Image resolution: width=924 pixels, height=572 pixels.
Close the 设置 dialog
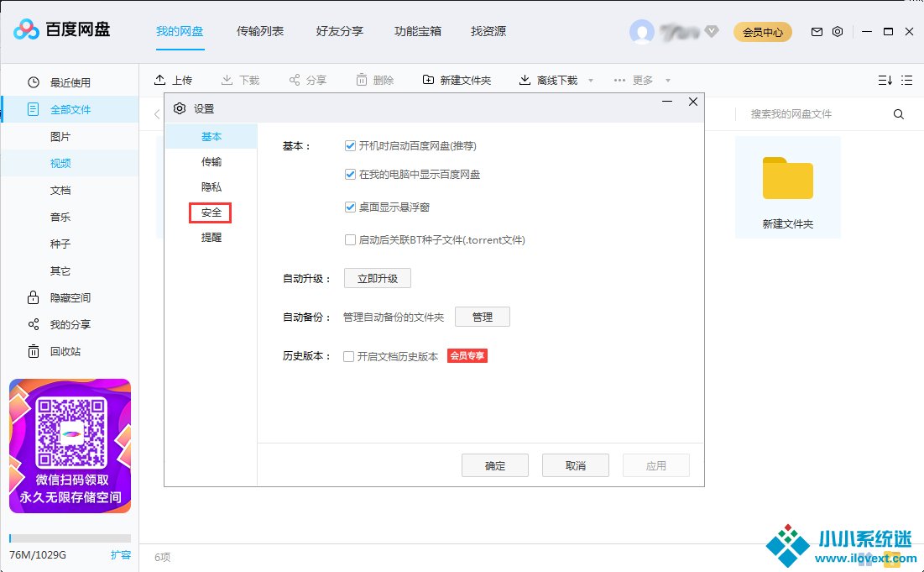(x=693, y=102)
